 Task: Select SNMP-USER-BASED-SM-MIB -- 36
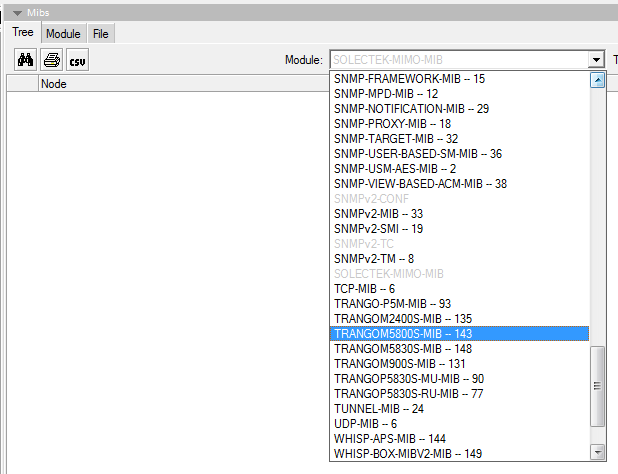pos(460,154)
